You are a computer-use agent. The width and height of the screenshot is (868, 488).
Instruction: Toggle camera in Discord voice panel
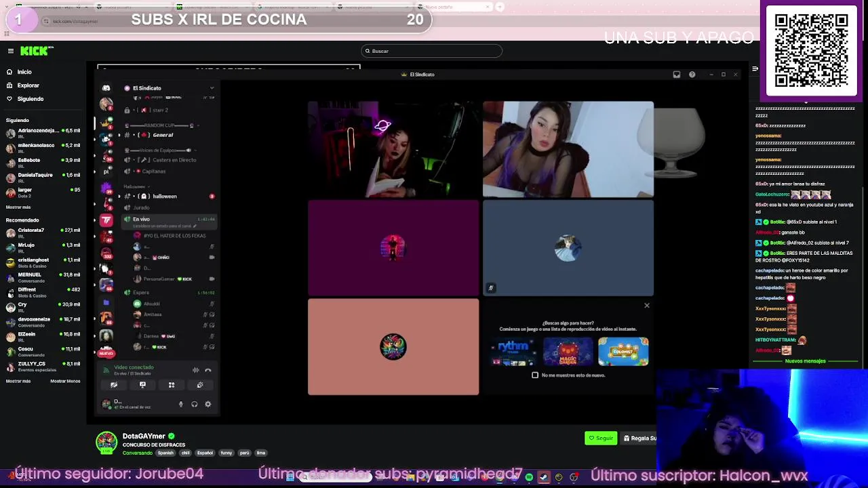pyautogui.click(x=114, y=385)
